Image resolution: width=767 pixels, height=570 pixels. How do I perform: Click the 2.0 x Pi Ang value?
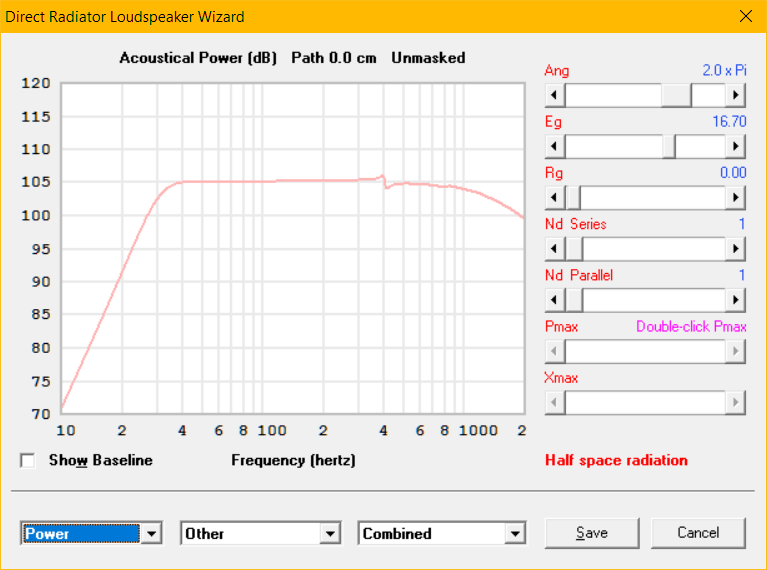click(x=724, y=70)
